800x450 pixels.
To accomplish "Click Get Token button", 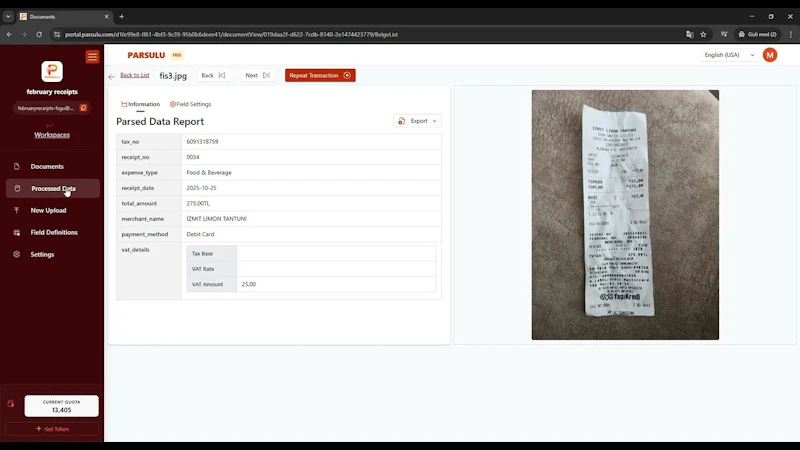I will [x=52, y=429].
